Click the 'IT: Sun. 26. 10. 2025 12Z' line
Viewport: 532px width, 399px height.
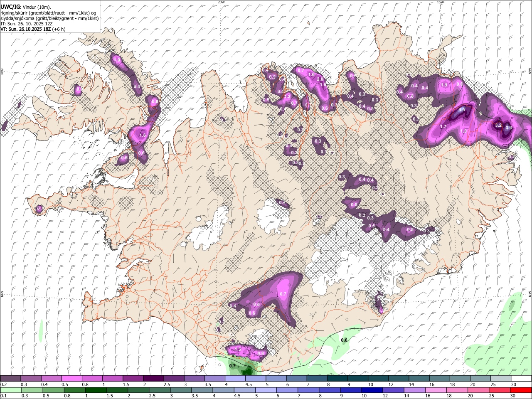pos(27,24)
